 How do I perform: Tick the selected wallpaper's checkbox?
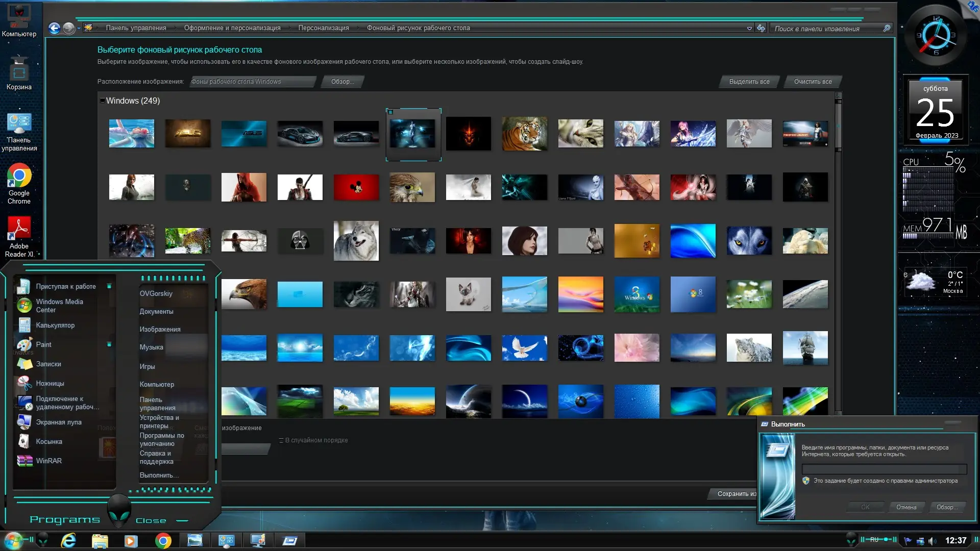[x=390, y=112]
